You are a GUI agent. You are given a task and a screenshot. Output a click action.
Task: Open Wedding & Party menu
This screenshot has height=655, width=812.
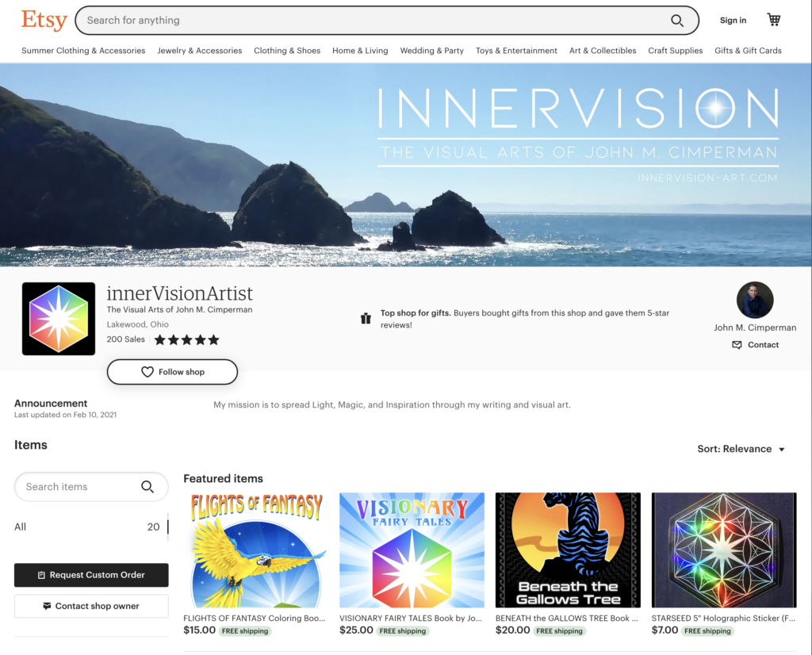pos(432,51)
